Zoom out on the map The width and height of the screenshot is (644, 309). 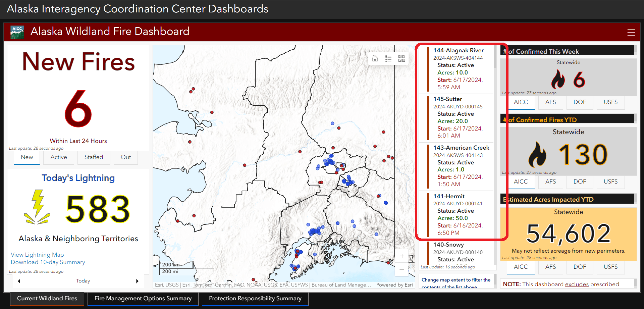402,269
